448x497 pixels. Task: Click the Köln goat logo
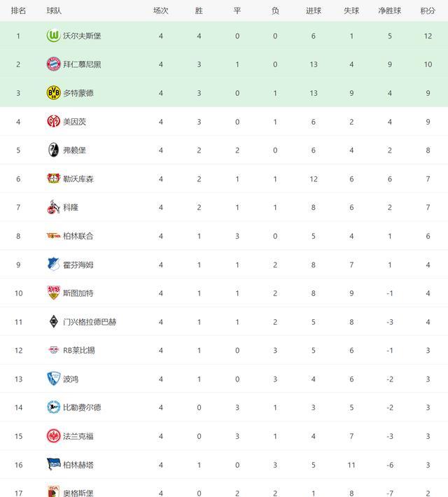click(x=53, y=207)
